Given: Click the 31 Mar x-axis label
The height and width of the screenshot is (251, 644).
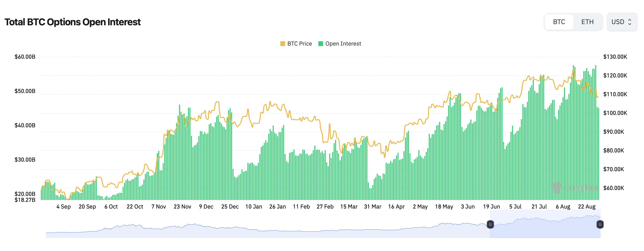Looking at the screenshot, I should point(373,207).
